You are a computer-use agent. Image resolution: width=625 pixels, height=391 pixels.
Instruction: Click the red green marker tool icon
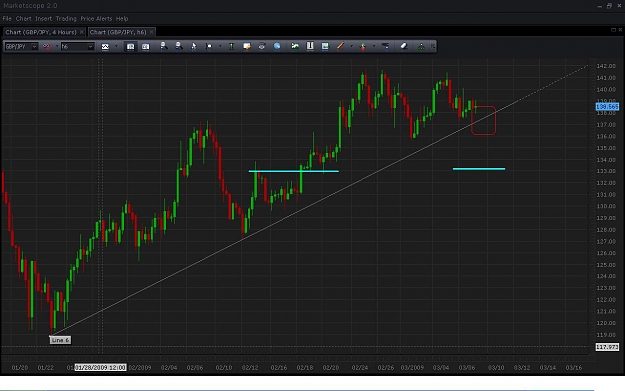coord(363,47)
